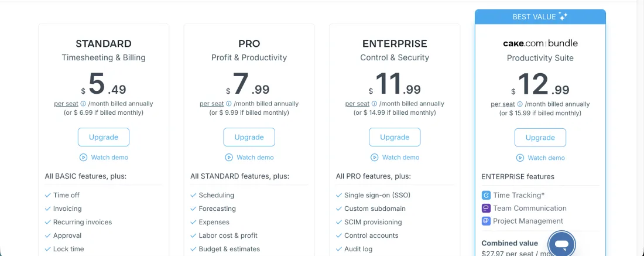Click the info icon in the bundle pricing
The width and height of the screenshot is (644, 256).
pyautogui.click(x=520, y=104)
